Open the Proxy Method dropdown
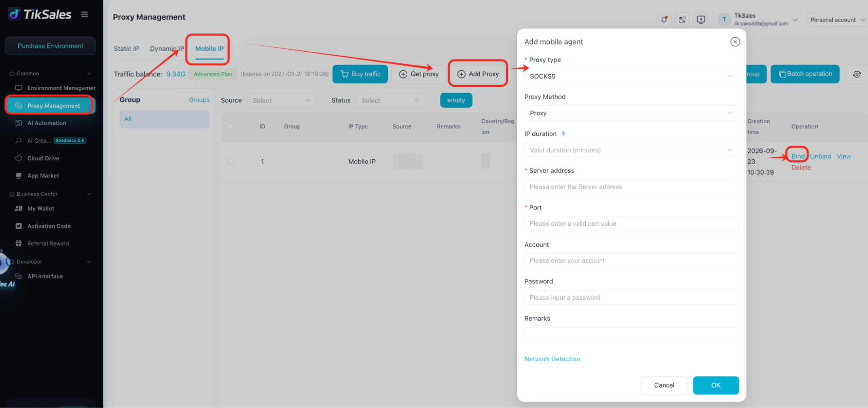868x408 pixels. point(631,113)
